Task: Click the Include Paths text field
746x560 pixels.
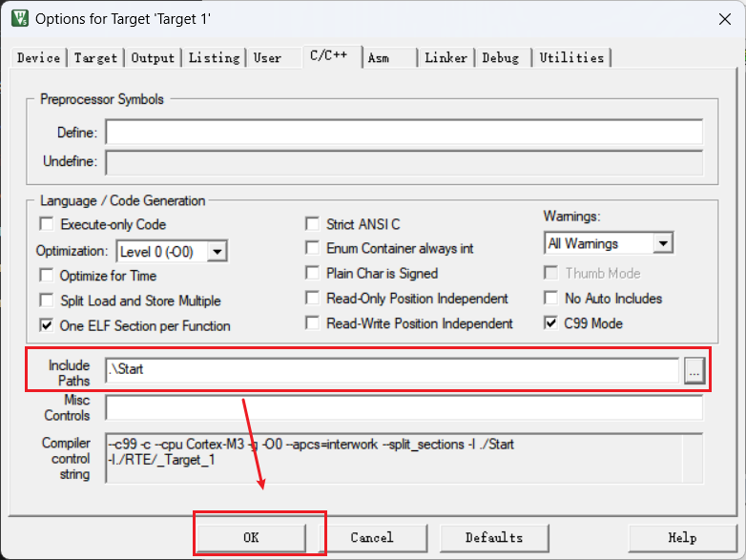Action: [x=392, y=371]
